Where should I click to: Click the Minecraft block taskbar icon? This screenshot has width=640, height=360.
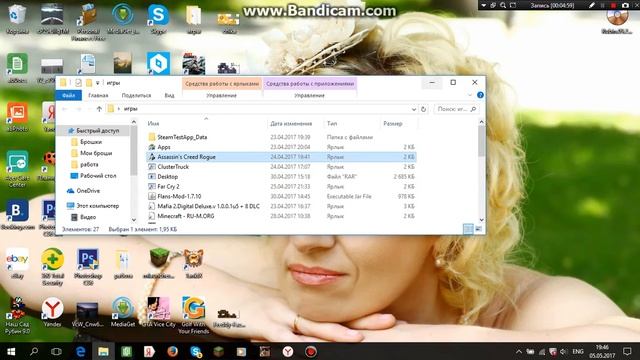218,351
